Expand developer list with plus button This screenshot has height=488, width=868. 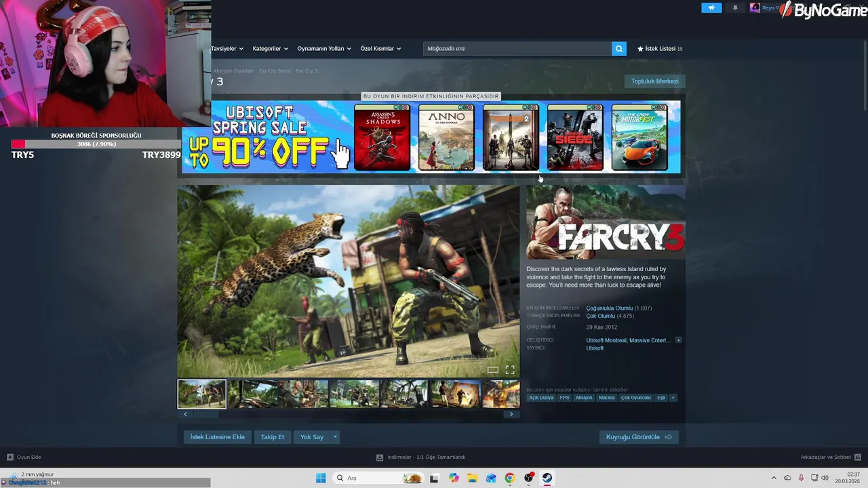coord(678,340)
